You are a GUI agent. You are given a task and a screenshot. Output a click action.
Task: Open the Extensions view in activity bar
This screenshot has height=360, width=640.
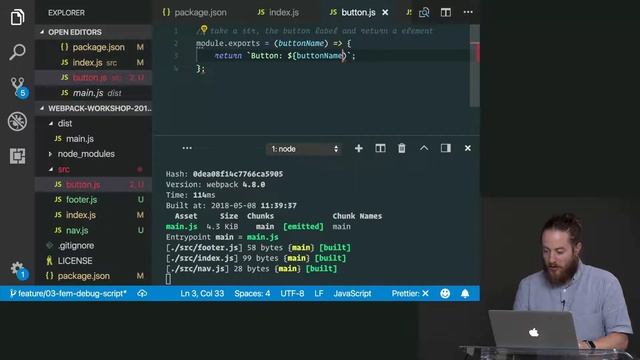pyautogui.click(x=17, y=156)
